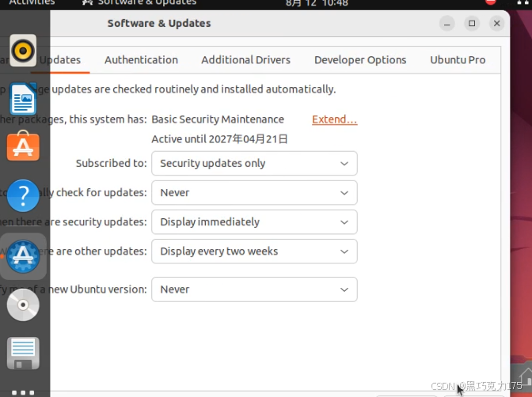Open the Subscribed to dropdown
This screenshot has height=397, width=532.
(x=254, y=164)
